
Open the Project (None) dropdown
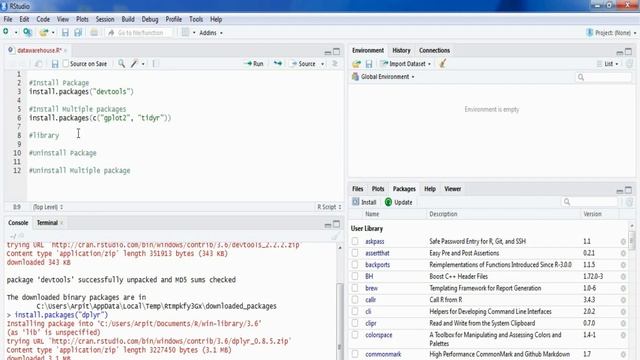click(611, 33)
